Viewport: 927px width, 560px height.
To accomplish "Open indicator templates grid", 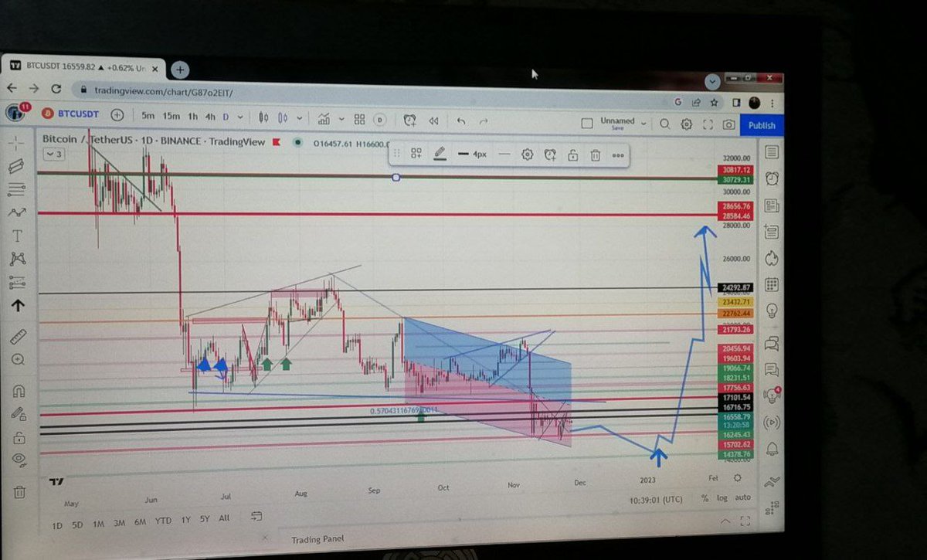I will pyautogui.click(x=359, y=119).
